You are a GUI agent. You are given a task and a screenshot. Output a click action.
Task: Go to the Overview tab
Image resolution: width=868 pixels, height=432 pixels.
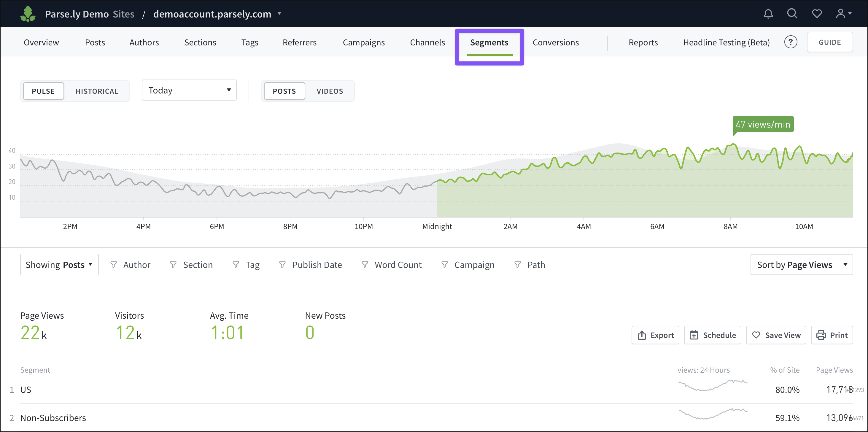pyautogui.click(x=41, y=42)
